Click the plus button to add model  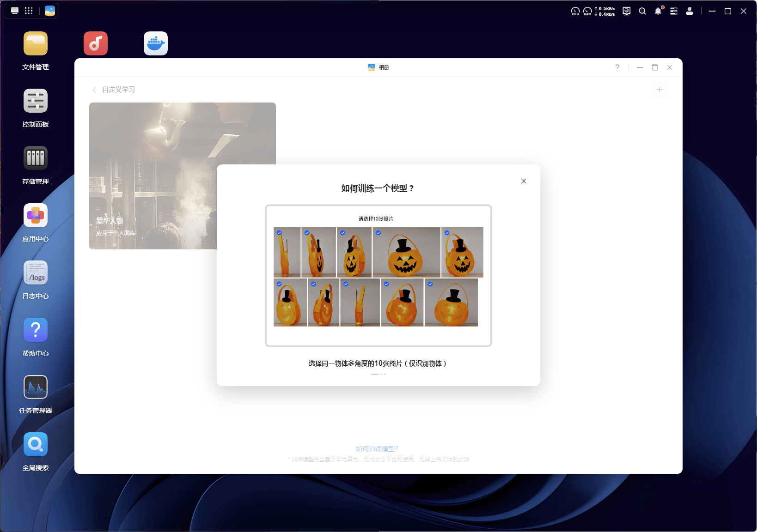[659, 90]
